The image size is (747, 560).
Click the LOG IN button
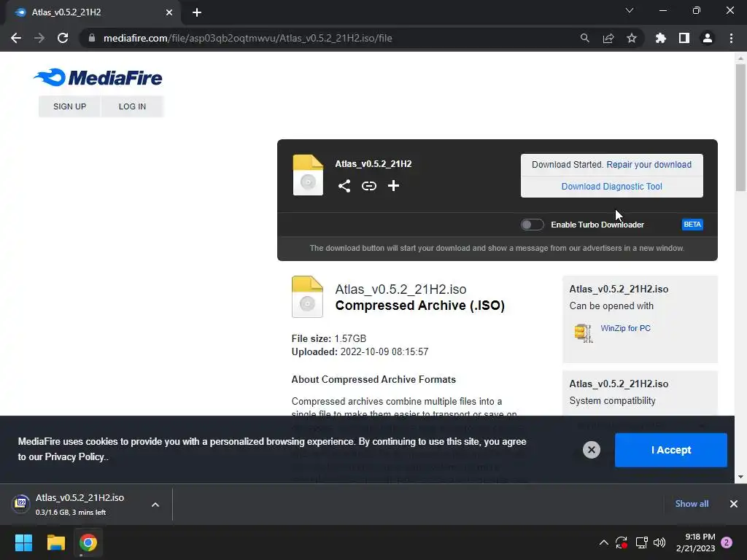pyautogui.click(x=132, y=106)
